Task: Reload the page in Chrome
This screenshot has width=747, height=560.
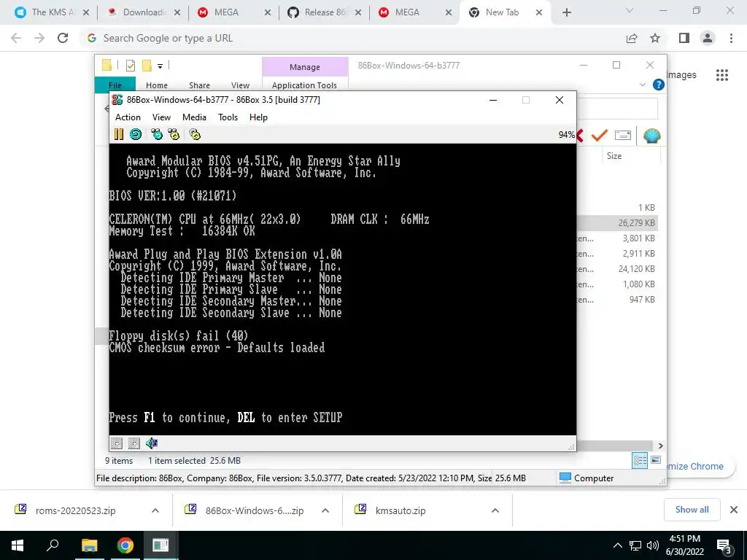Action: tap(63, 38)
